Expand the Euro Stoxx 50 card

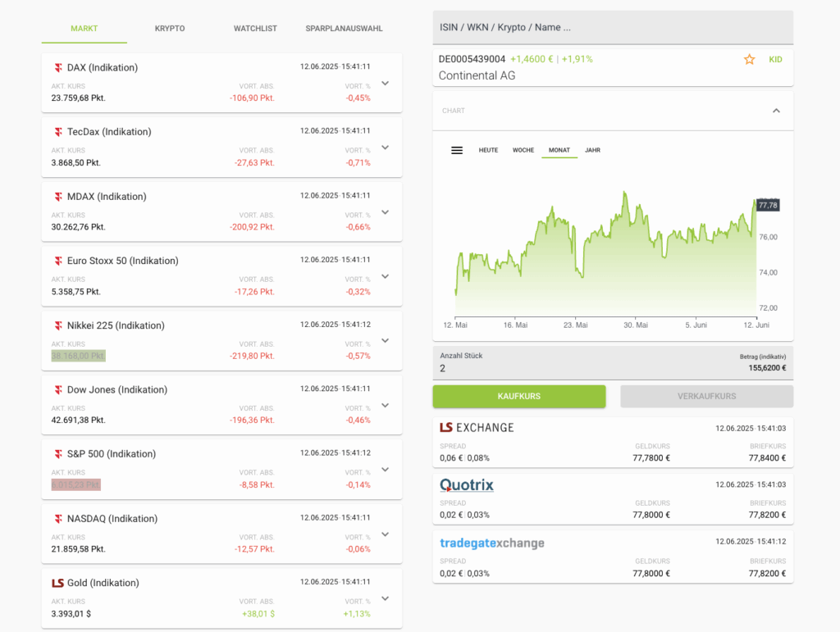point(386,277)
